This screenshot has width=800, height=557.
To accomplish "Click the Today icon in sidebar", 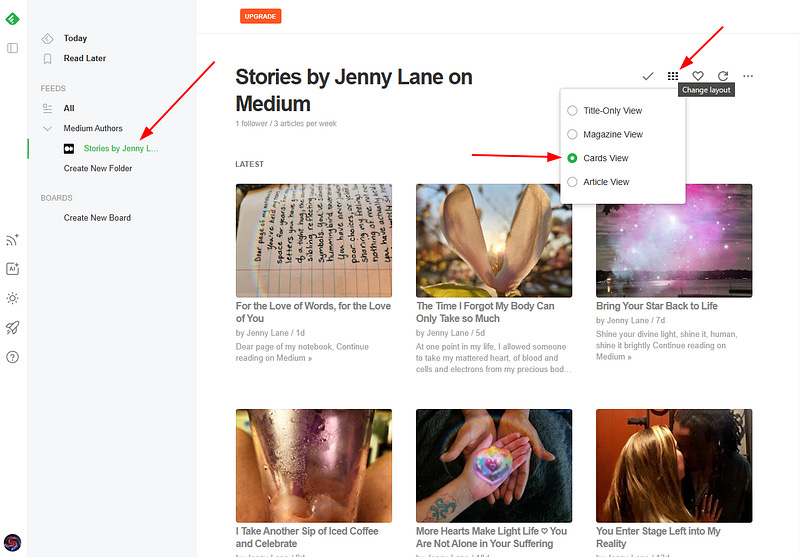I will [47, 38].
